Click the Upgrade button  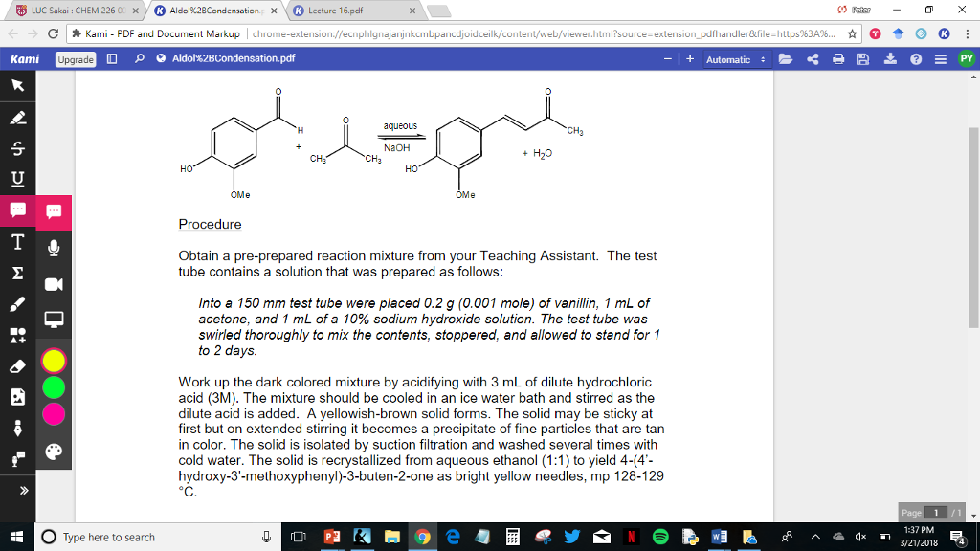click(75, 58)
